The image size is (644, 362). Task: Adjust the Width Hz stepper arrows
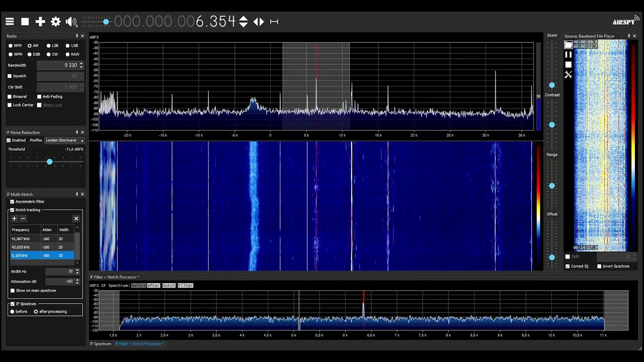(77, 271)
